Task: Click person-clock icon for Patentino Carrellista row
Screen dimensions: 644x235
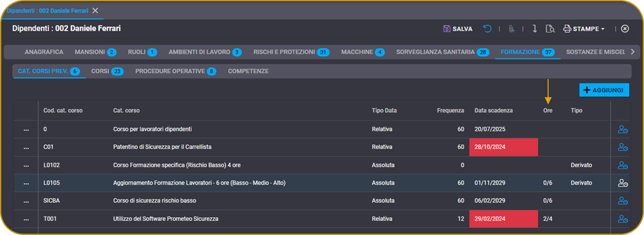Action: click(x=623, y=147)
